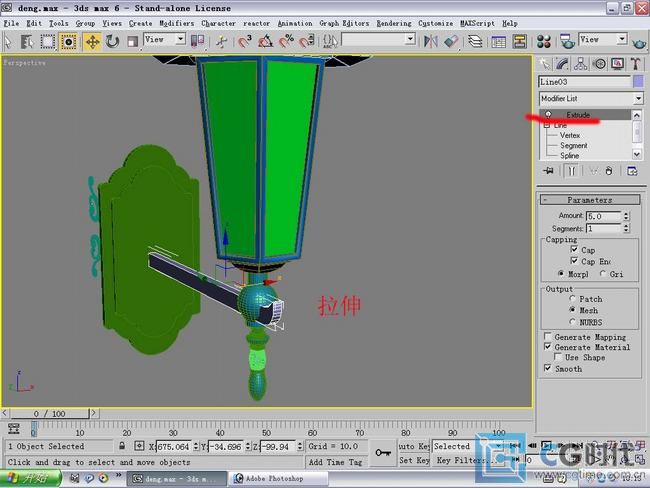Viewport: 650px width, 488px height.
Task: Open render type View dropdown
Action: [x=603, y=40]
